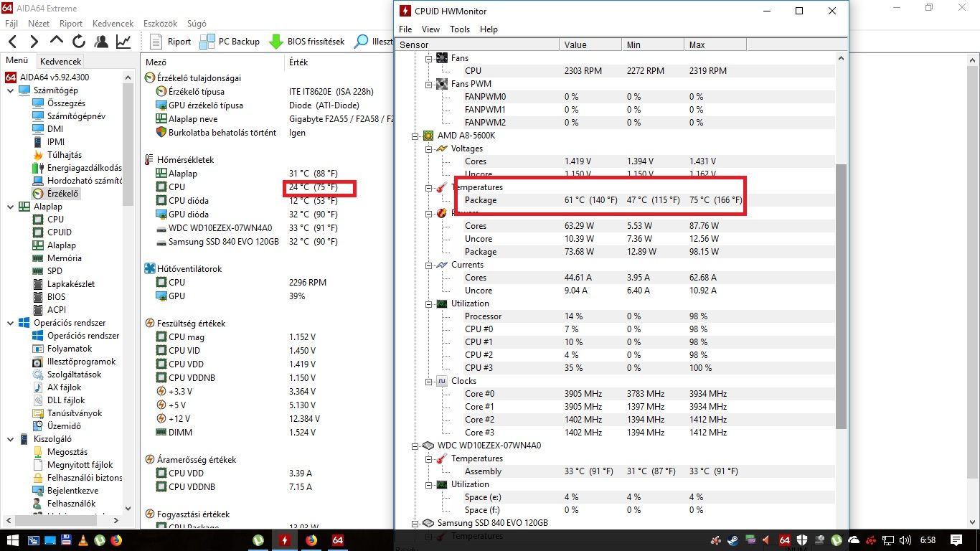Open the AIDA64 graph chart icon

click(x=123, y=42)
